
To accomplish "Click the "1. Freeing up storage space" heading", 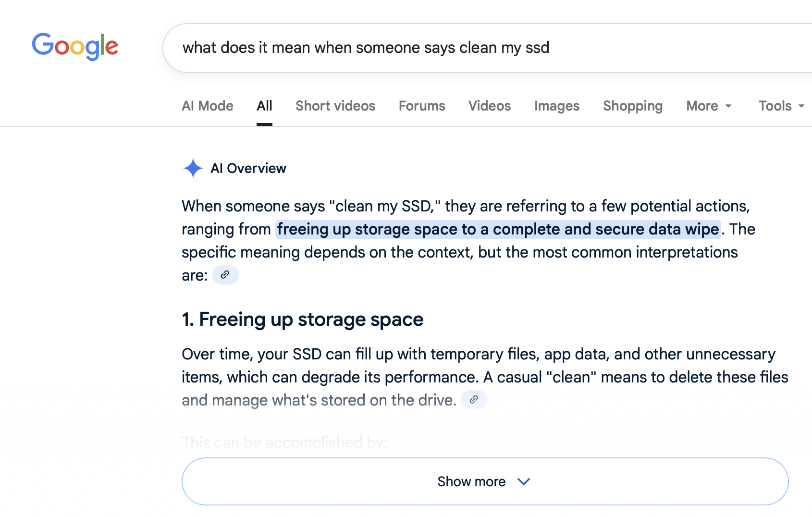I will pos(303,320).
